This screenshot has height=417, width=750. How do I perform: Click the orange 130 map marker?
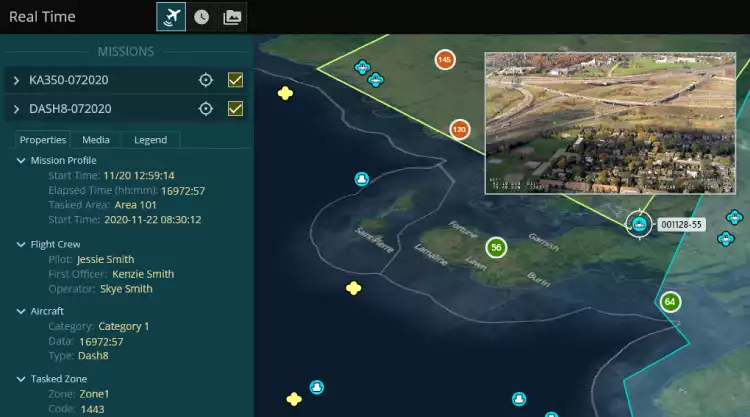(459, 130)
